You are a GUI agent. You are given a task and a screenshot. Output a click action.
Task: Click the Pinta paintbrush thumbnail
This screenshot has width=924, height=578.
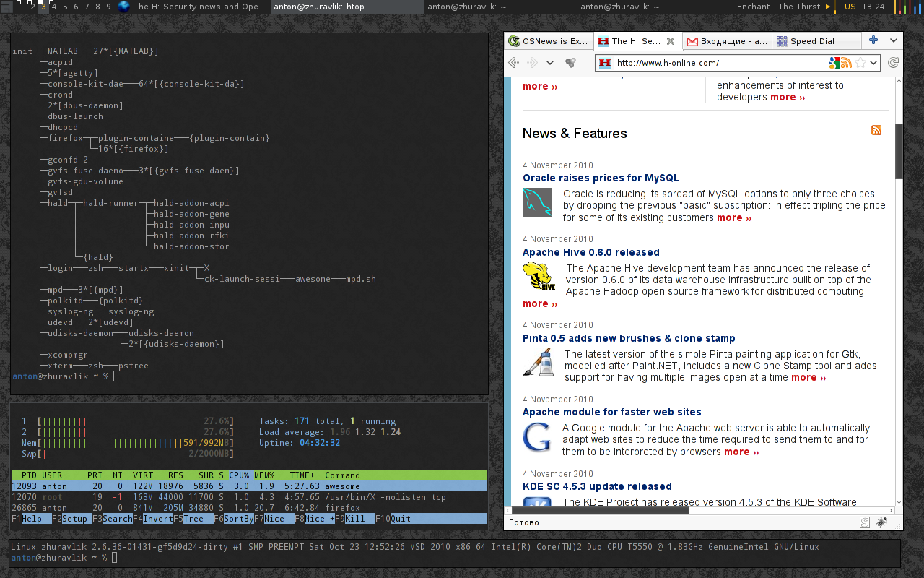(538, 362)
